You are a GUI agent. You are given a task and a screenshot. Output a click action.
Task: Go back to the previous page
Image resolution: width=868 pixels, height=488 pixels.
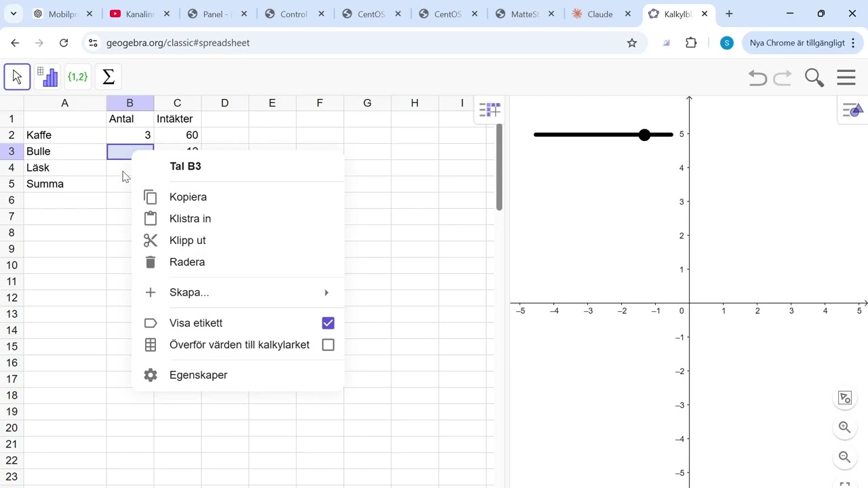click(x=15, y=43)
